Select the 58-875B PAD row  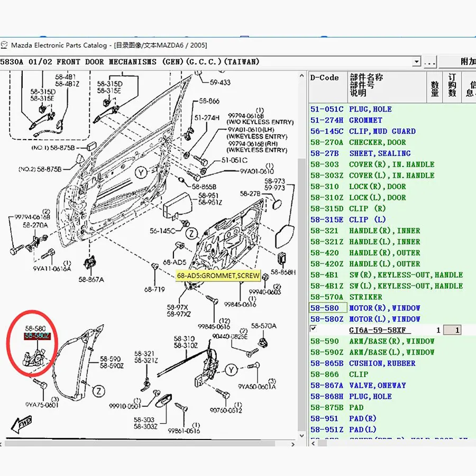tap(392, 407)
